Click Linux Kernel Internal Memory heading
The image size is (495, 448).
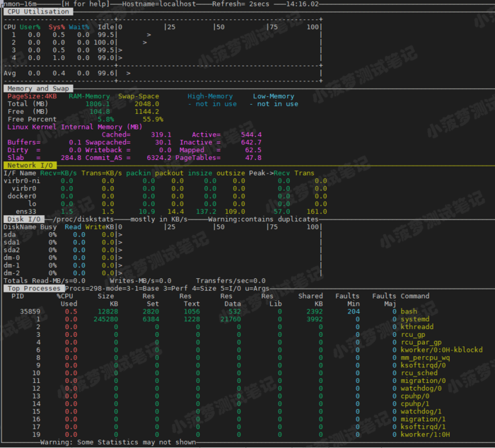75,127
